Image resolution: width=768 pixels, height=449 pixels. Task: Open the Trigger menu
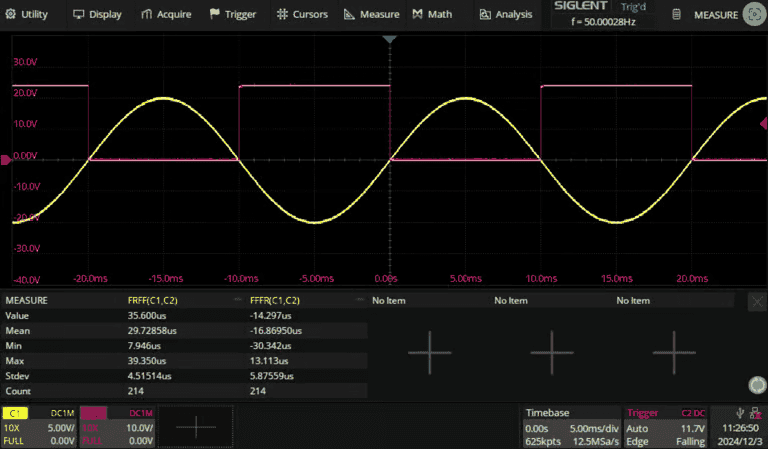(233, 14)
